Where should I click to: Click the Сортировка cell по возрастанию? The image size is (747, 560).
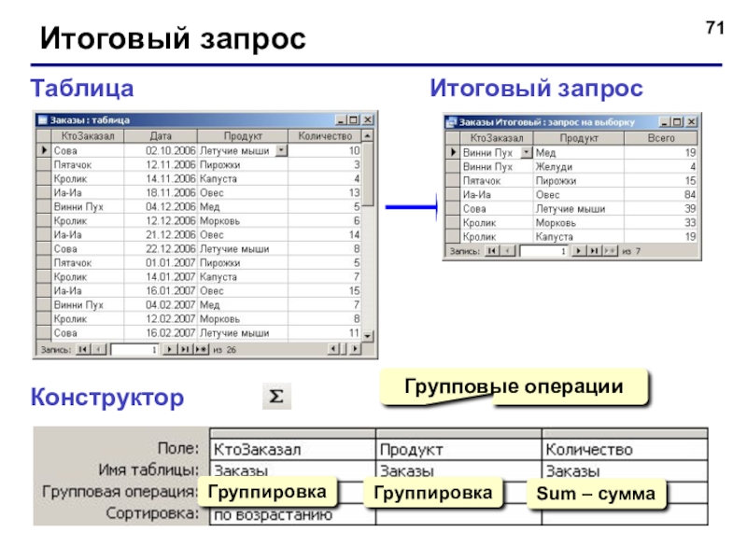point(292,515)
